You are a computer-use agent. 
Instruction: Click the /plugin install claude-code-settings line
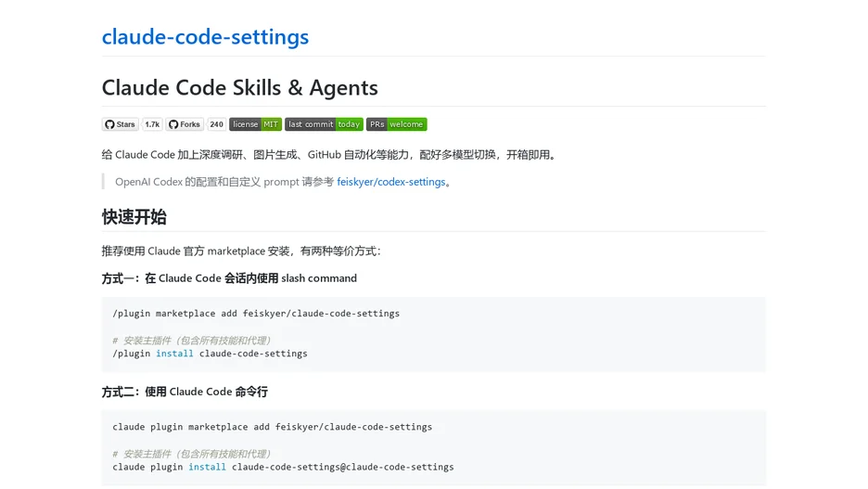210,354
